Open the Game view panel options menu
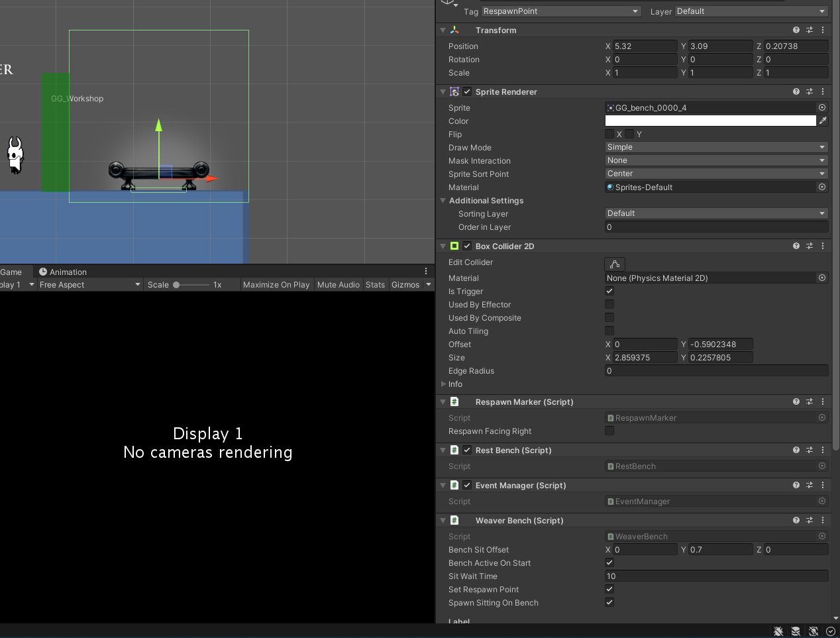Image resolution: width=840 pixels, height=638 pixels. coord(426,271)
